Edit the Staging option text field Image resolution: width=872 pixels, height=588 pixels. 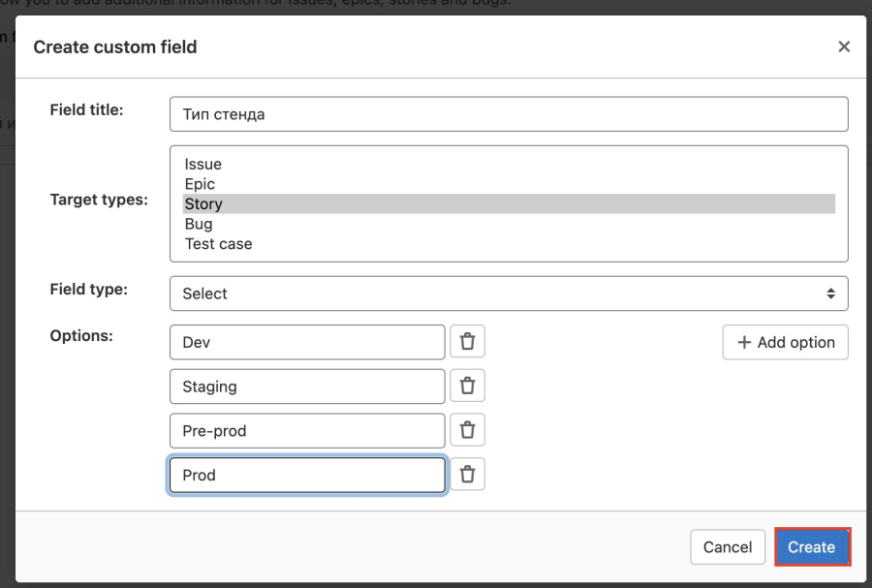pos(307,387)
